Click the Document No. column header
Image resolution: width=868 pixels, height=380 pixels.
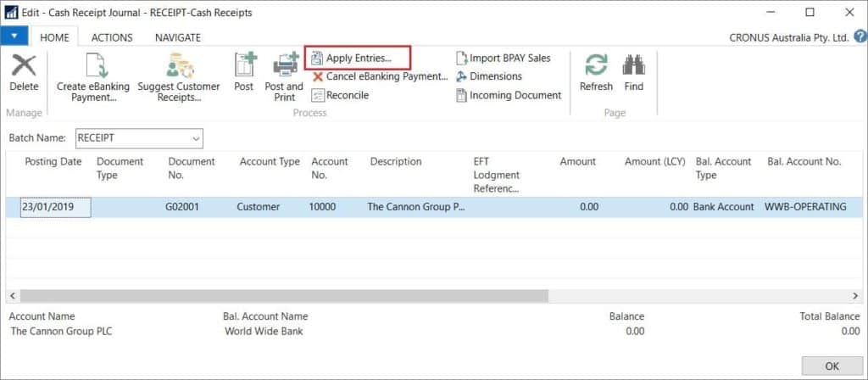click(x=192, y=168)
